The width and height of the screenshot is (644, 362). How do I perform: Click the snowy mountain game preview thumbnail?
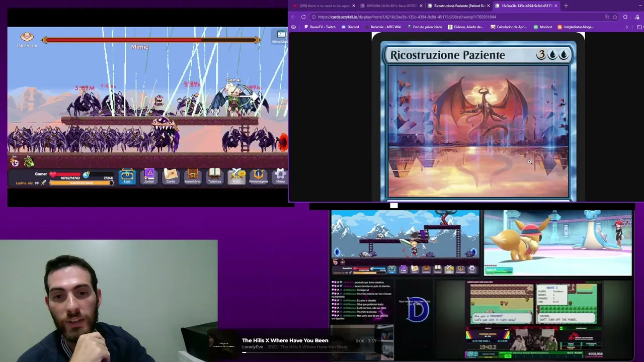(405, 243)
